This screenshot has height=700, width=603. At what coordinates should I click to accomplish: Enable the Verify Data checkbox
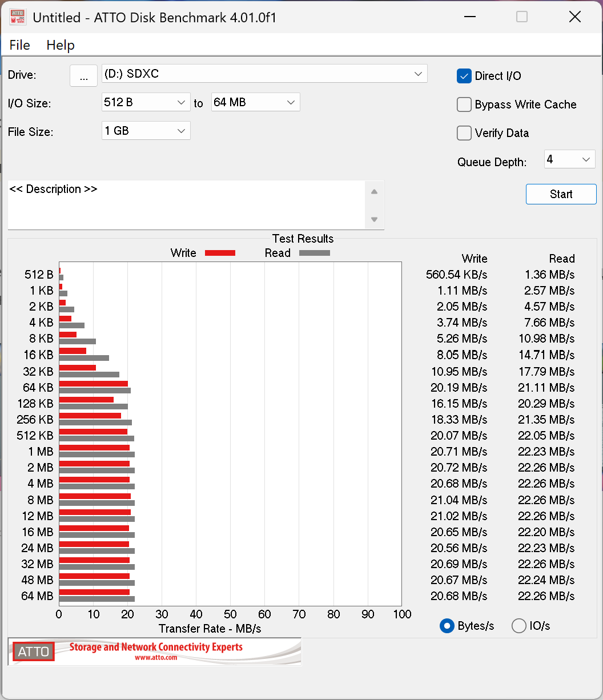pos(464,133)
